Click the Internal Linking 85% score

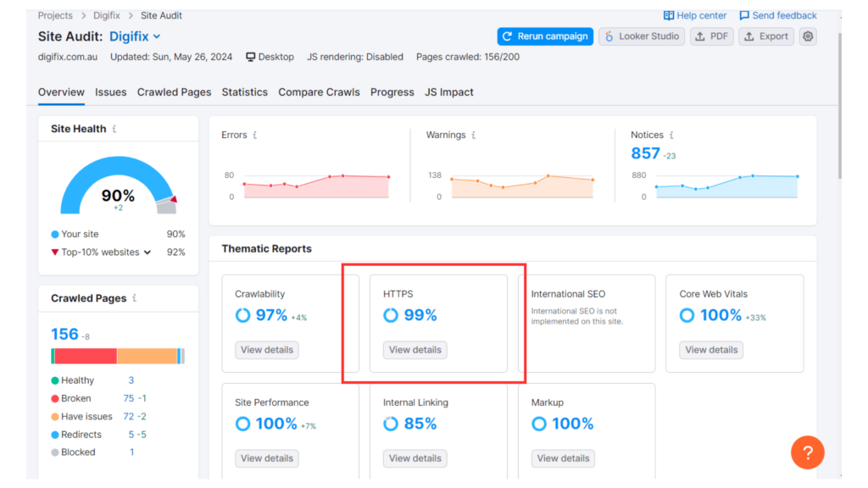tap(420, 424)
